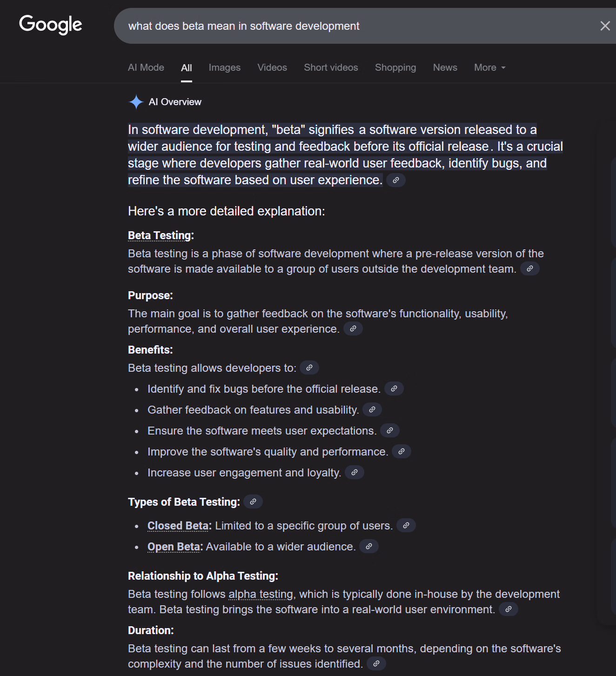Click citation link icon after Purpose paragraph
The image size is (616, 676).
point(353,328)
